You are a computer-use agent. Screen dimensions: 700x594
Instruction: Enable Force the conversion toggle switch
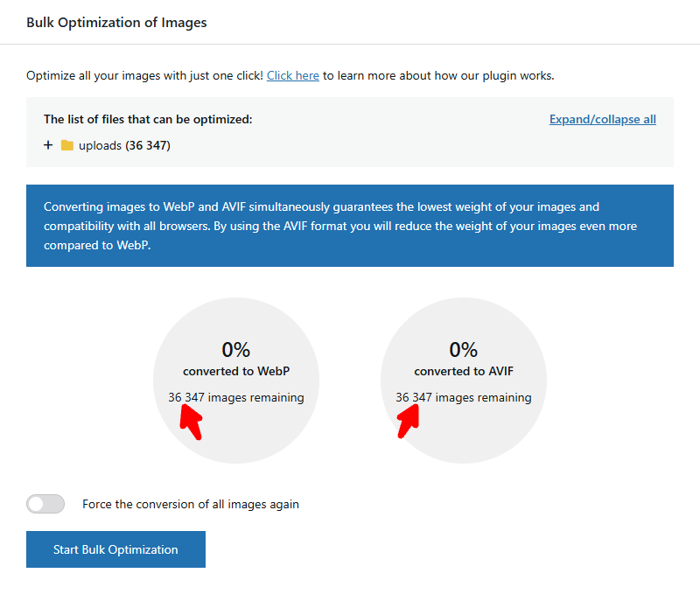(45, 504)
